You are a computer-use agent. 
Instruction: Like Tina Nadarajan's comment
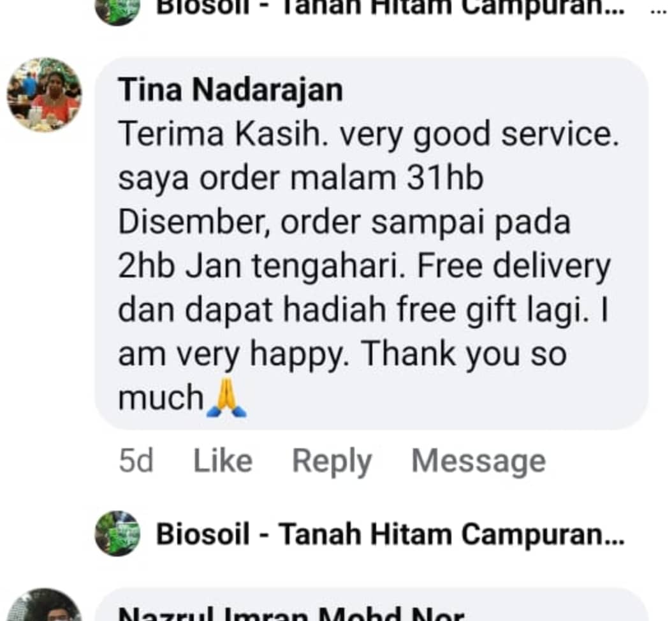(x=223, y=461)
